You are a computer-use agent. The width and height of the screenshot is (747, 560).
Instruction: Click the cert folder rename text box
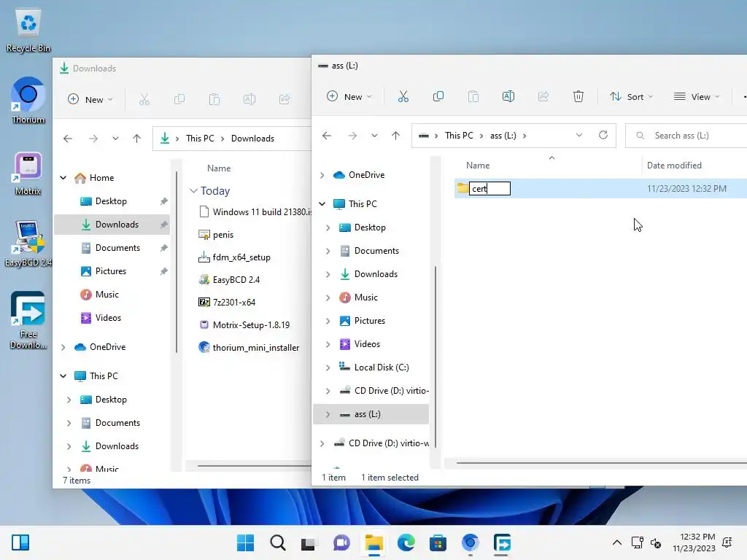(489, 189)
